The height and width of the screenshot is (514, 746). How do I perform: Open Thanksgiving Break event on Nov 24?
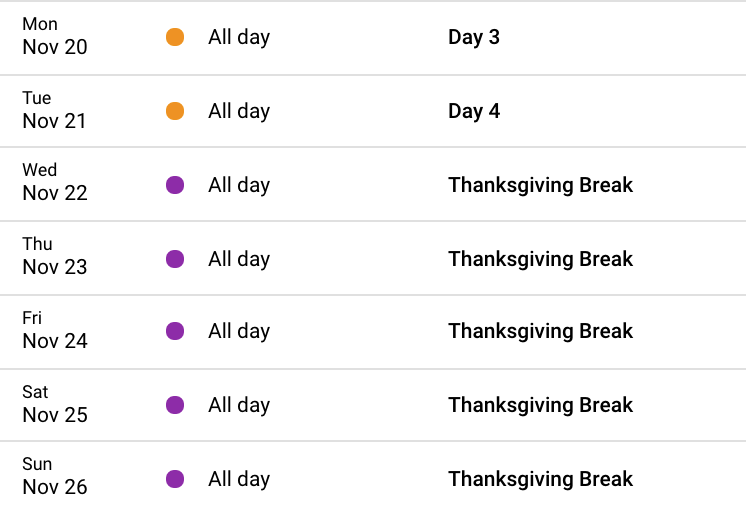pos(540,331)
